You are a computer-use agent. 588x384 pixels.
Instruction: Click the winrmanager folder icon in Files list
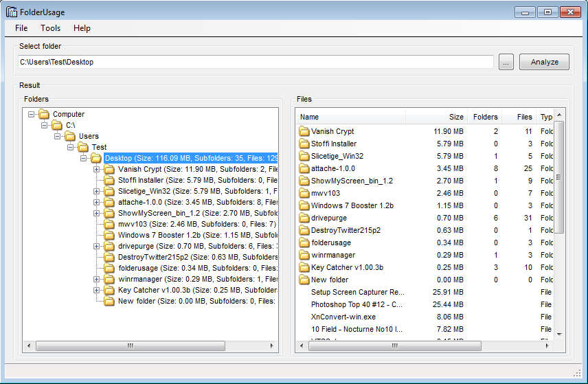304,255
